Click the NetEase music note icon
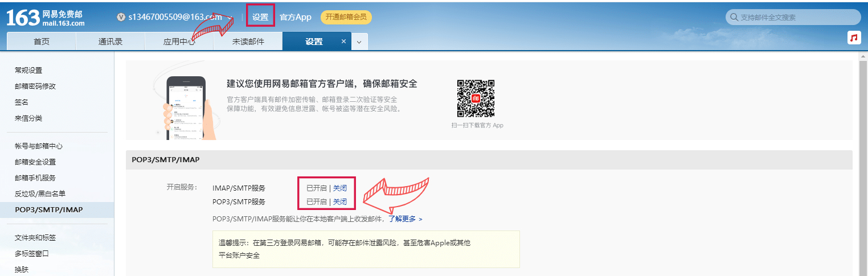The image size is (868, 276). [x=853, y=38]
